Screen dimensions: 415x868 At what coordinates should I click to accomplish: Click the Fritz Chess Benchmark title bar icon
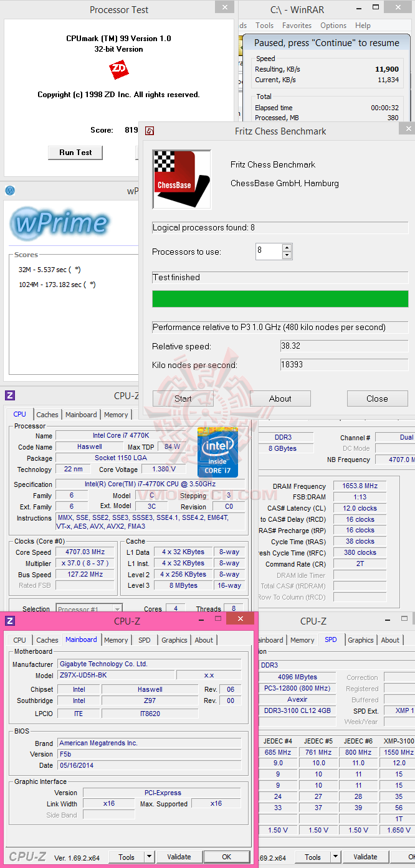(150, 131)
